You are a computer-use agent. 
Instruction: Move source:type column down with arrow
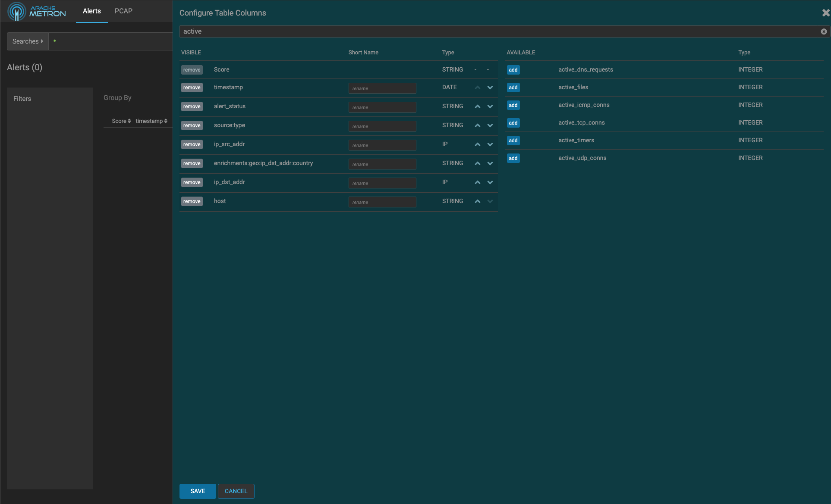(x=490, y=125)
